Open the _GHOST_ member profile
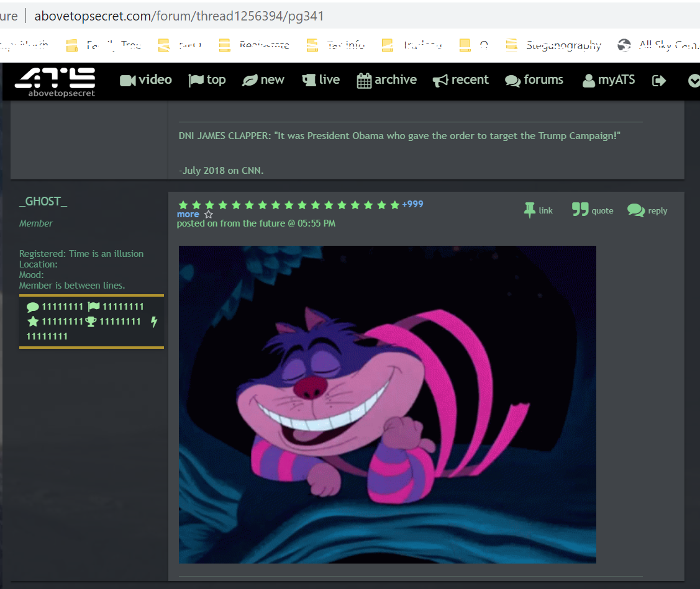700x589 pixels. click(43, 201)
